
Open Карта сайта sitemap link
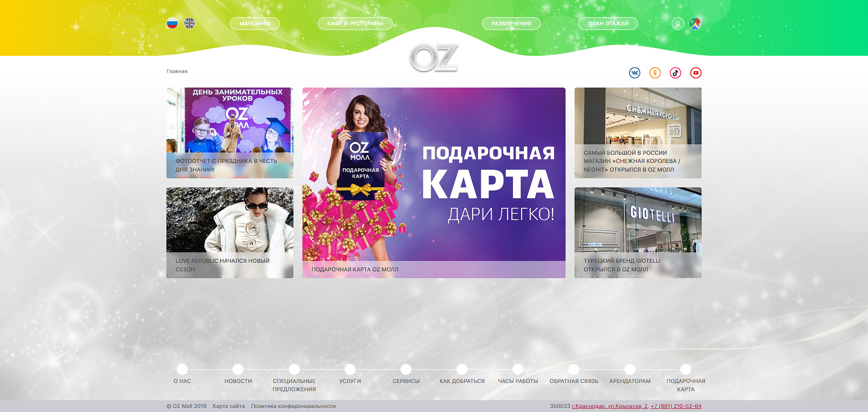[x=229, y=406]
